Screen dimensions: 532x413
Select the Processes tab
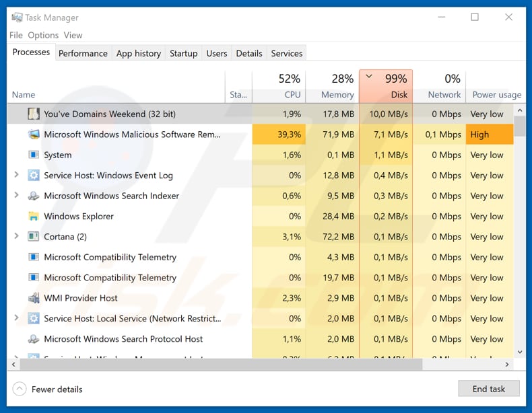[x=31, y=52]
